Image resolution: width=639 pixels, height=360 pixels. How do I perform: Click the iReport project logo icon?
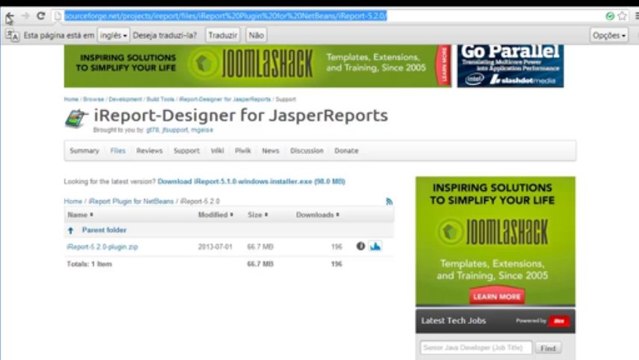76,119
